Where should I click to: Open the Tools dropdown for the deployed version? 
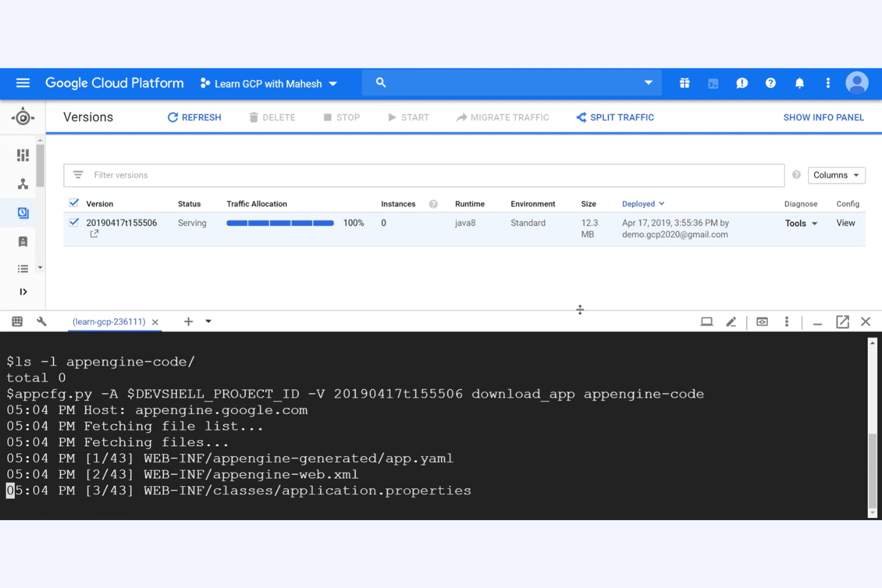[x=801, y=223]
